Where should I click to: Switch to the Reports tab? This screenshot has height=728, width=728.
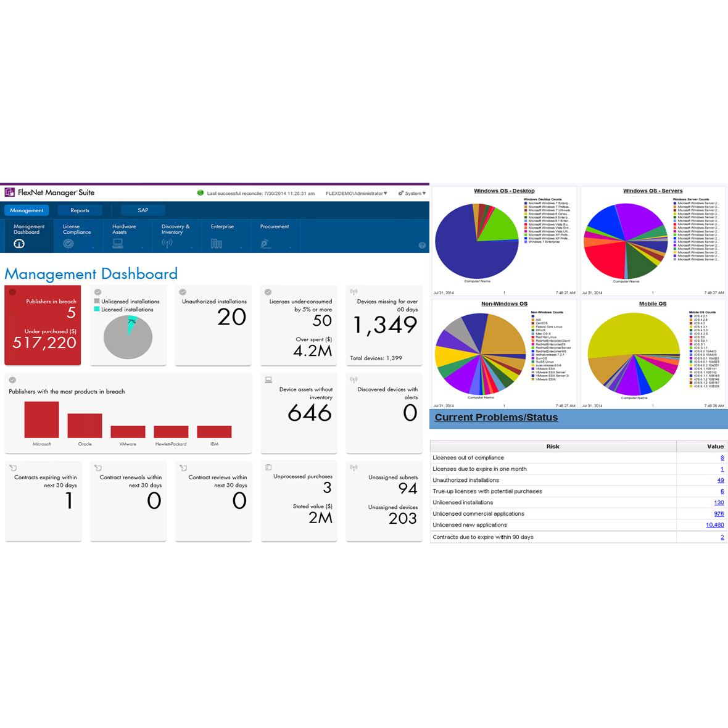pyautogui.click(x=80, y=210)
